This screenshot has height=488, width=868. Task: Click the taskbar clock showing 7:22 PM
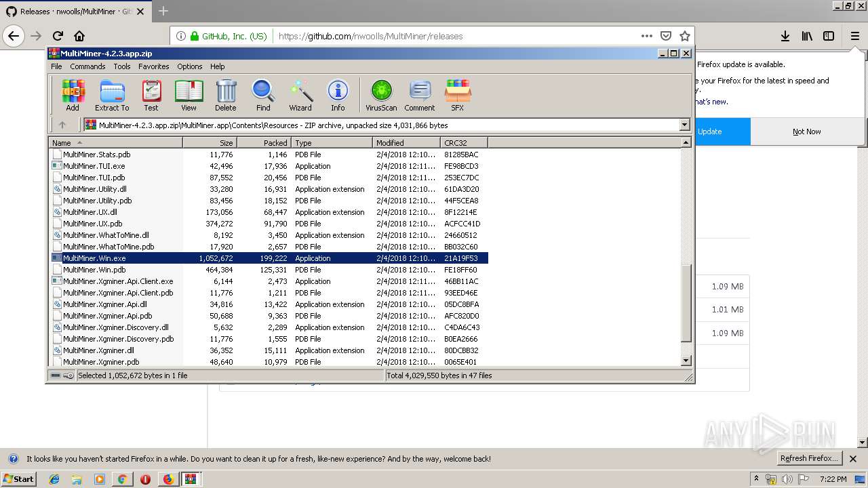pyautogui.click(x=833, y=479)
